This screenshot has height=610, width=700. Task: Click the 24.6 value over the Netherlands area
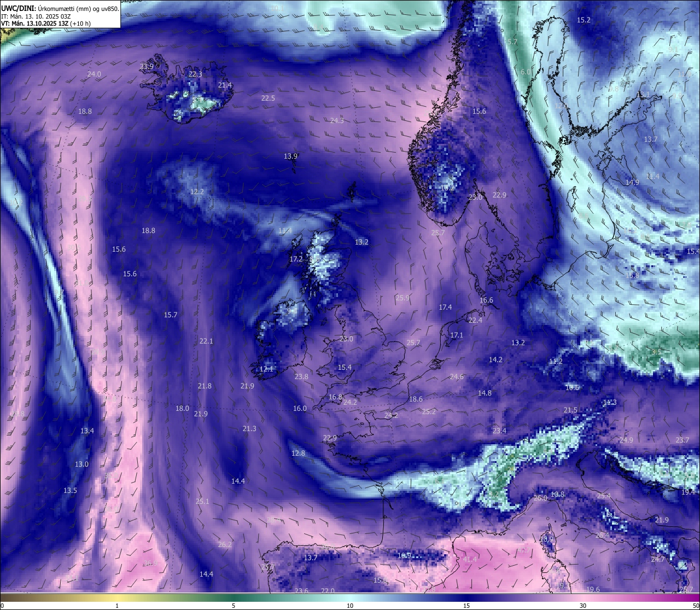[457, 376]
